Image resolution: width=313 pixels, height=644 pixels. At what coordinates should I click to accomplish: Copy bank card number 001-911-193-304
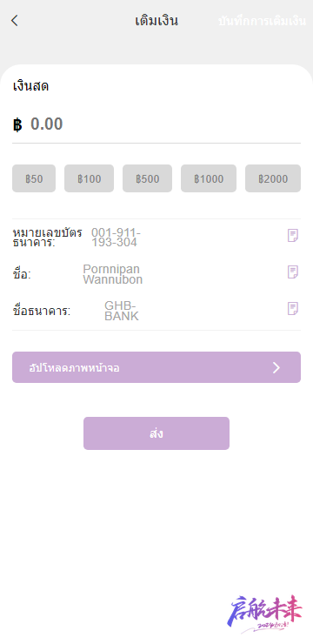pyautogui.click(x=292, y=236)
